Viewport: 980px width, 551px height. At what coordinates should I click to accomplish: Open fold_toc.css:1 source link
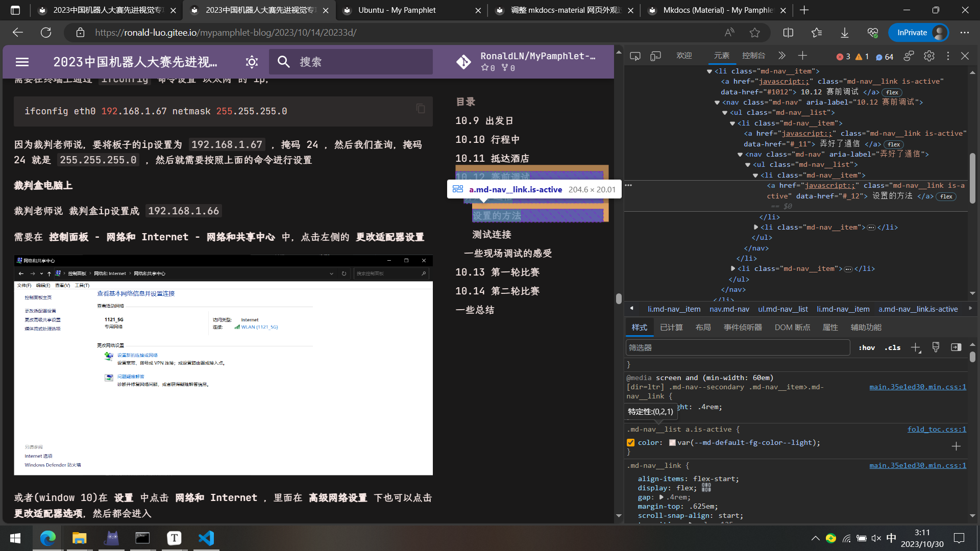936,429
